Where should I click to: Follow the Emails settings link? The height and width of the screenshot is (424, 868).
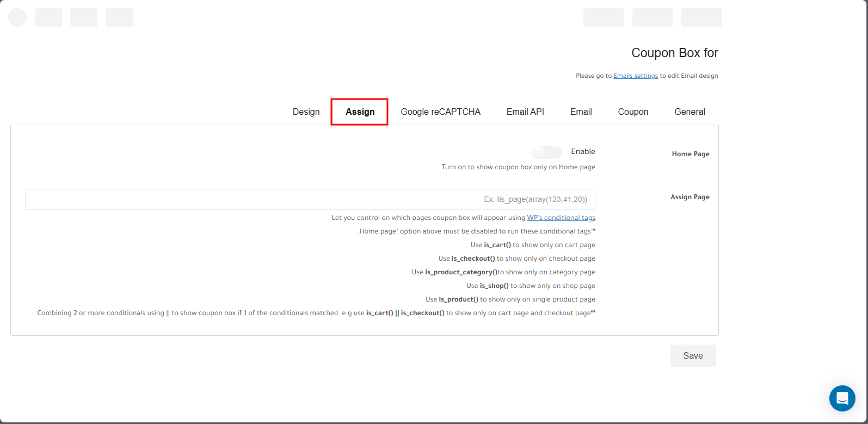point(635,76)
